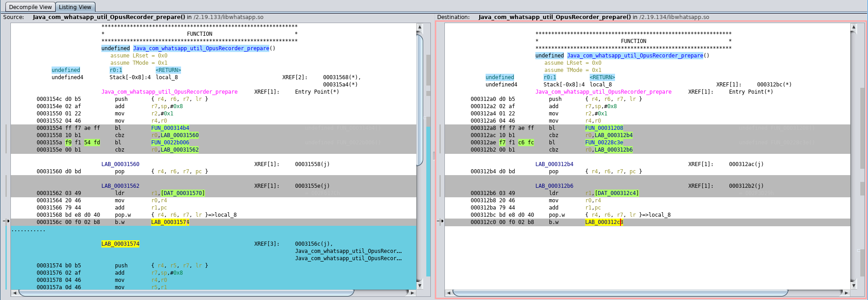
Task: Click FUN_000314b4 call target in Source
Action: click(170, 128)
